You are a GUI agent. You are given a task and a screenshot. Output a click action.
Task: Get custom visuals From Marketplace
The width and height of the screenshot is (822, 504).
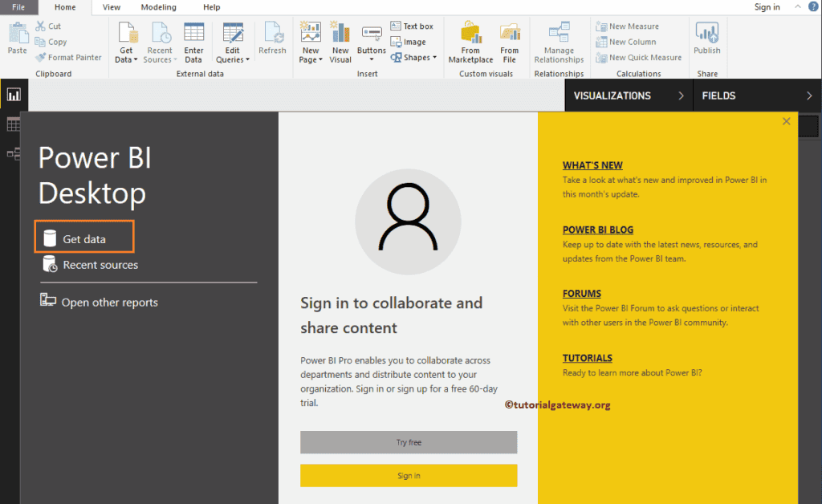pos(470,42)
